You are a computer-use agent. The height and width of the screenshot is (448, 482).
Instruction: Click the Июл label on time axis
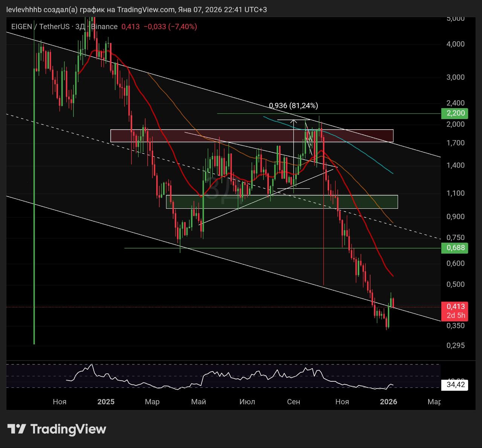point(247,402)
